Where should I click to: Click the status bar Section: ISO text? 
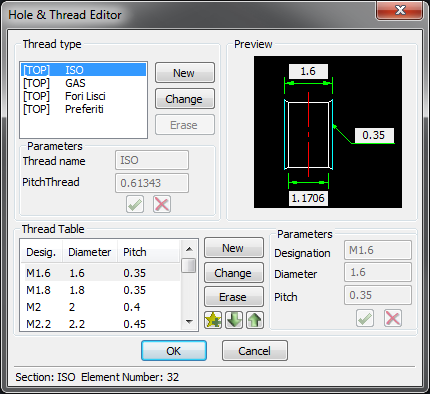click(45, 377)
